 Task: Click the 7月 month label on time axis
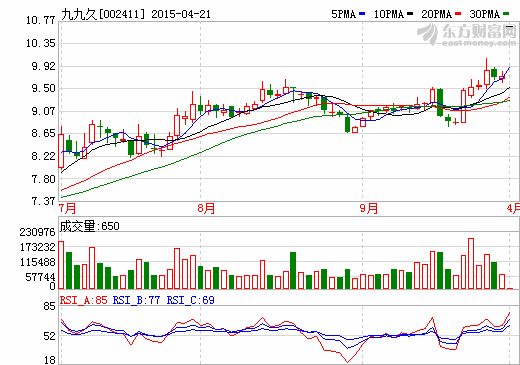pos(67,208)
